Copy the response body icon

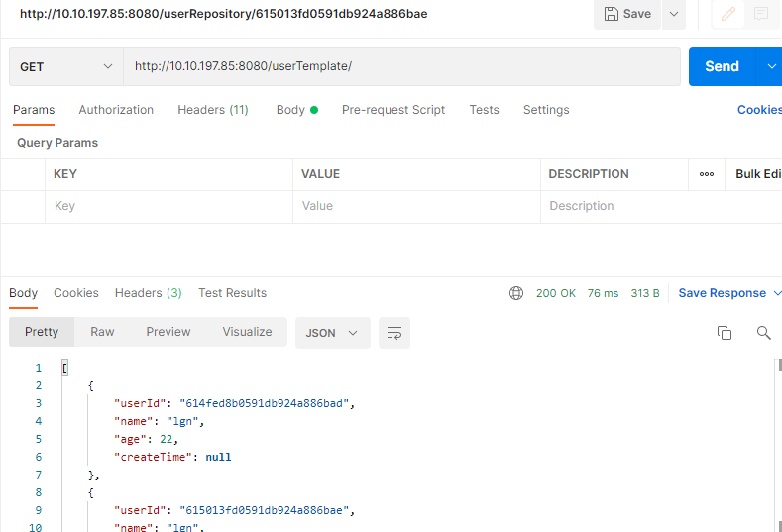click(725, 333)
